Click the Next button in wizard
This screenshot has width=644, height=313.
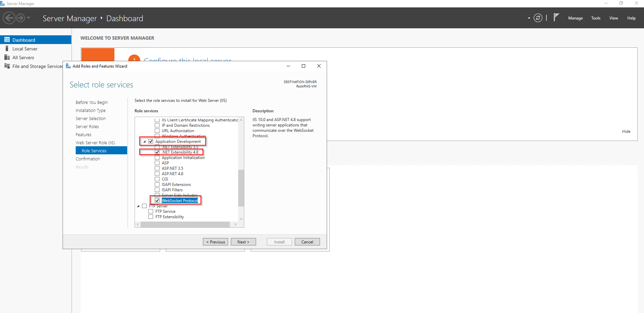(x=243, y=242)
